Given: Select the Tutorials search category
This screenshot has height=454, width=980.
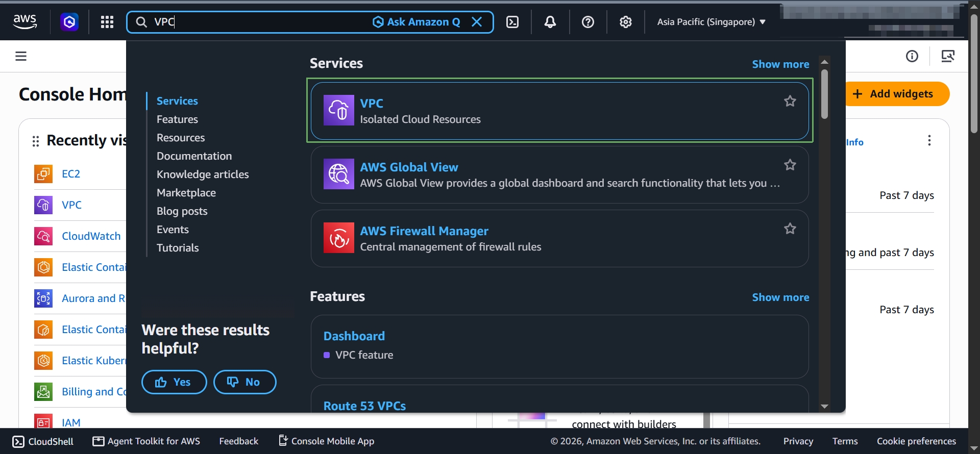Looking at the screenshot, I should 178,248.
